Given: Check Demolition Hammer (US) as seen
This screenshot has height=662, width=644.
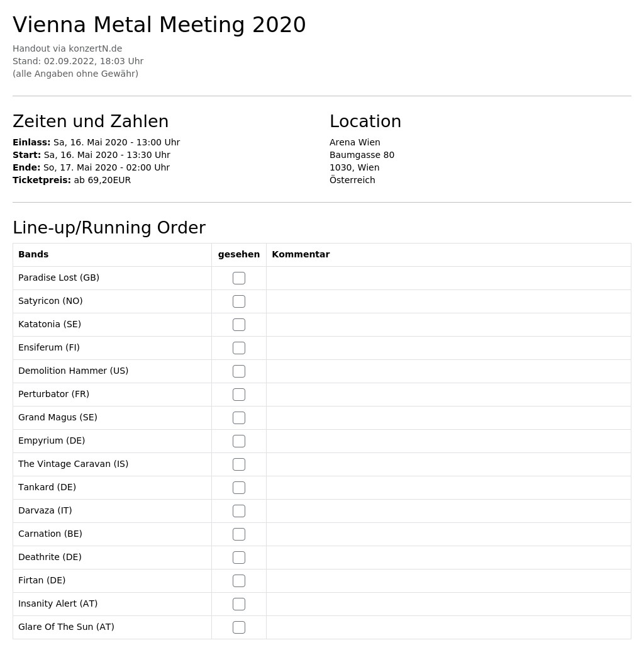Looking at the screenshot, I should coord(239,371).
